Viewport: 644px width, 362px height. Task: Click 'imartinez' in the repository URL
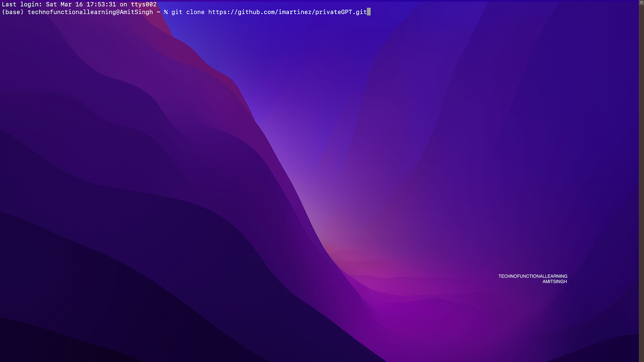(295, 12)
